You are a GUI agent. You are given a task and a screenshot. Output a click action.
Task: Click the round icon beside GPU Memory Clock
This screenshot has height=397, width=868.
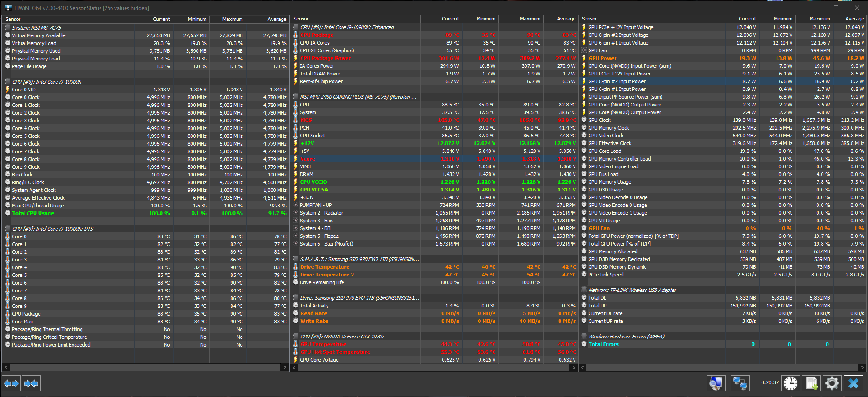point(584,128)
